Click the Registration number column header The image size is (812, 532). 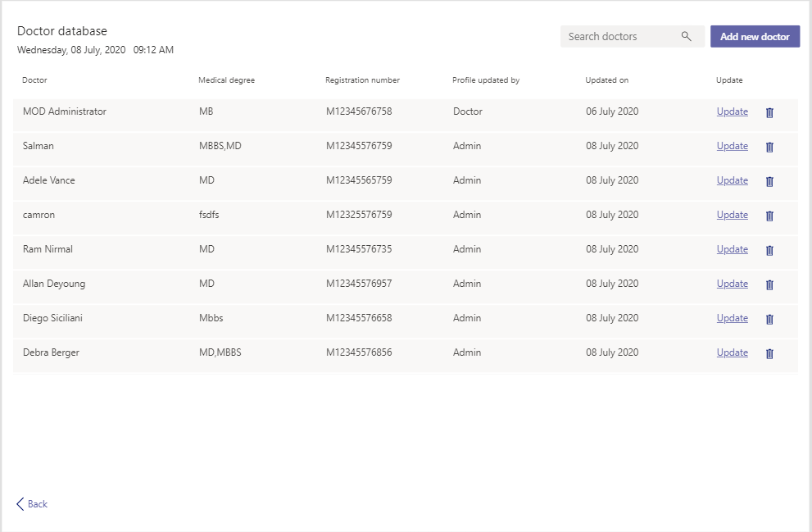(362, 80)
